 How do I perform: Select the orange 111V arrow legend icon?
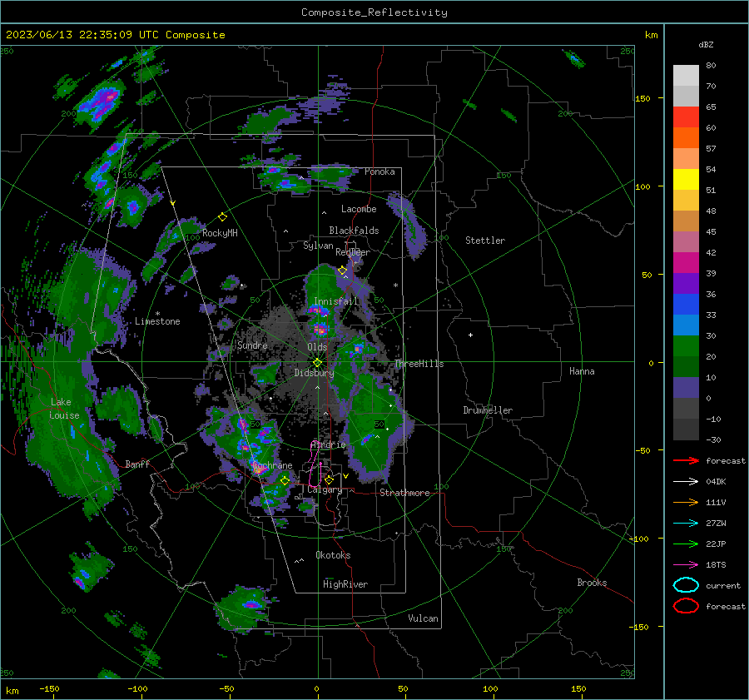pos(686,502)
